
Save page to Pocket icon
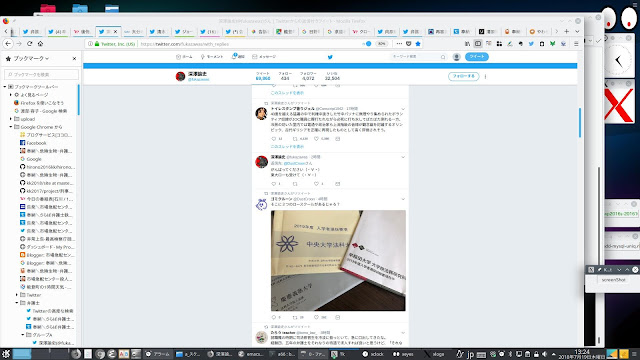pos(409,44)
